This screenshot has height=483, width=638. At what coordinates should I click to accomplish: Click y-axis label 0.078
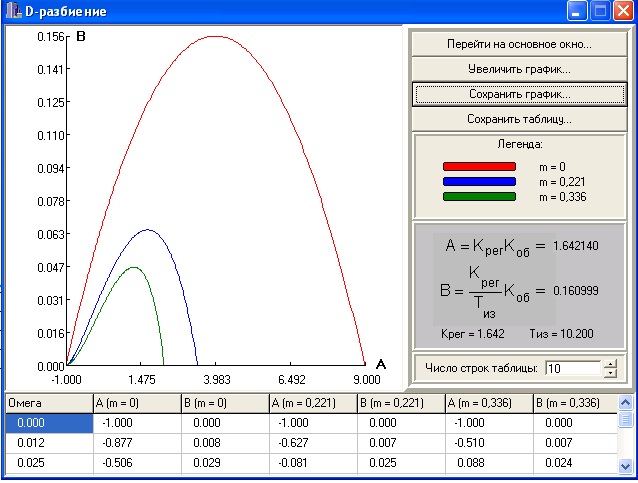pyautogui.click(x=50, y=201)
